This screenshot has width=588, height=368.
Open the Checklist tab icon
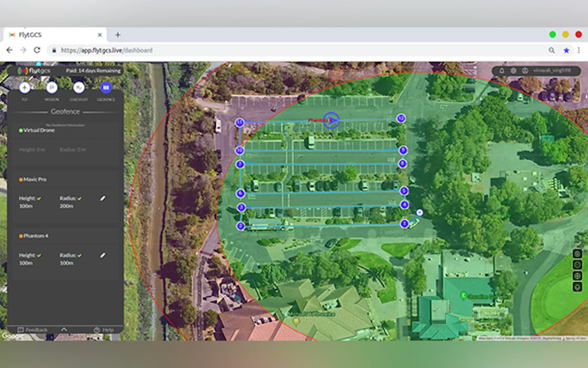[79, 88]
